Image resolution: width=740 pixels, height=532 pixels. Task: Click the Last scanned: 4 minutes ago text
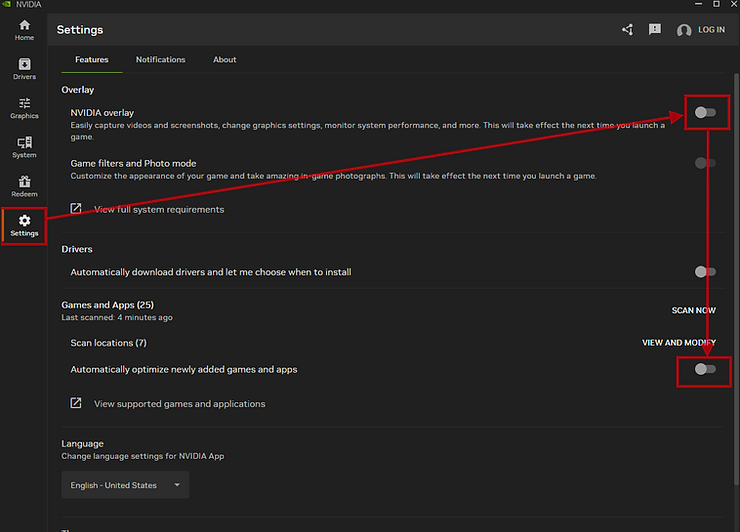pyautogui.click(x=117, y=318)
